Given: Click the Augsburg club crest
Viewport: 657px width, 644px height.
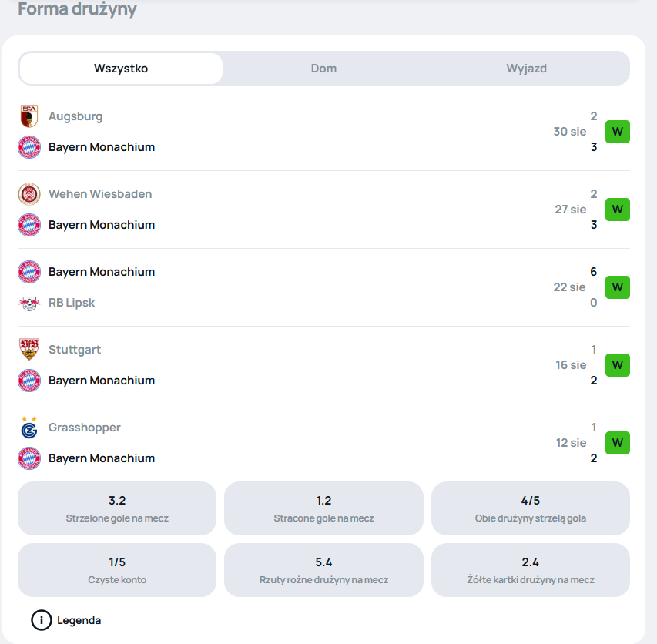Looking at the screenshot, I should click(29, 116).
